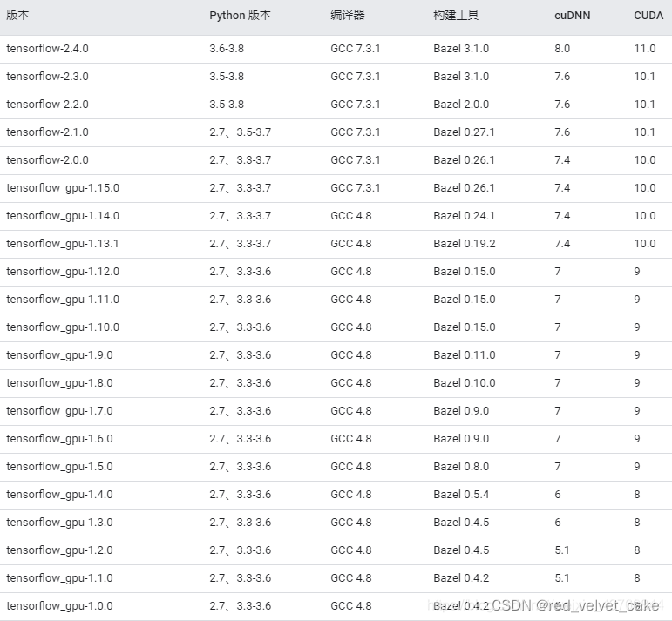
Task: Select the tensorflow-2.4.0 cell
Action: 47,49
